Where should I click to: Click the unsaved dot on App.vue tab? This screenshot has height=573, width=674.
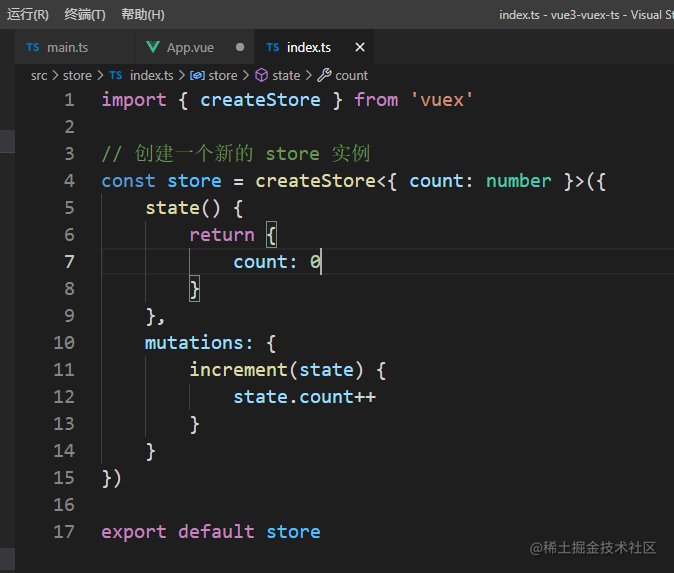pos(240,47)
